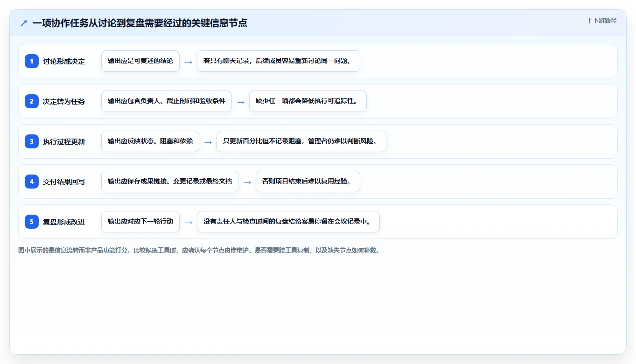This screenshot has height=364, width=636.
Task: Click the note 只更新百分比但不记录阻塞
Action: click(x=301, y=141)
